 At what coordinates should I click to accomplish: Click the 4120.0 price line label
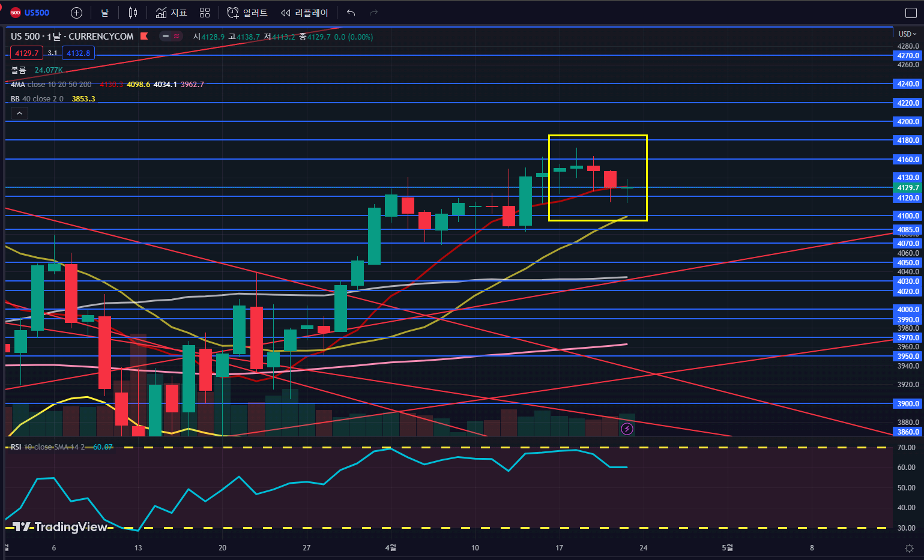908,198
